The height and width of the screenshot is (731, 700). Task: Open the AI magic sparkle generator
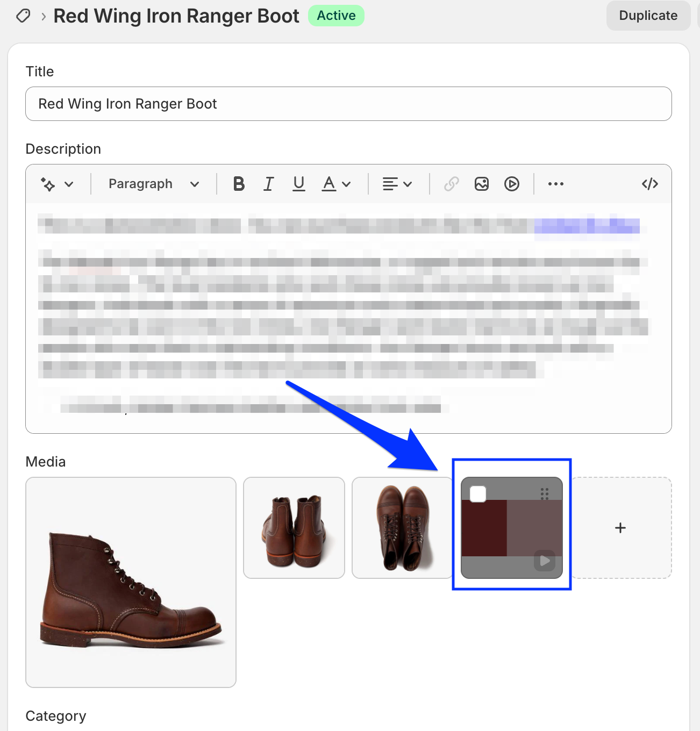48,184
